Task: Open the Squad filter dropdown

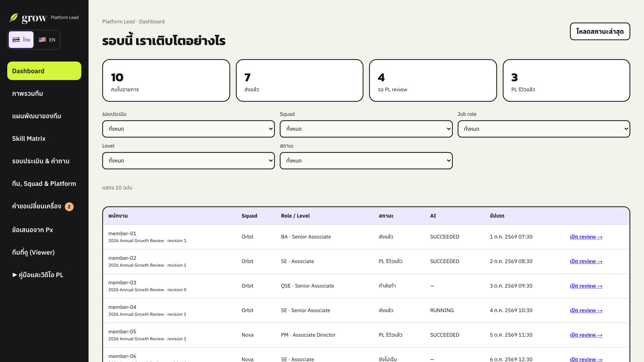Action: (366, 129)
